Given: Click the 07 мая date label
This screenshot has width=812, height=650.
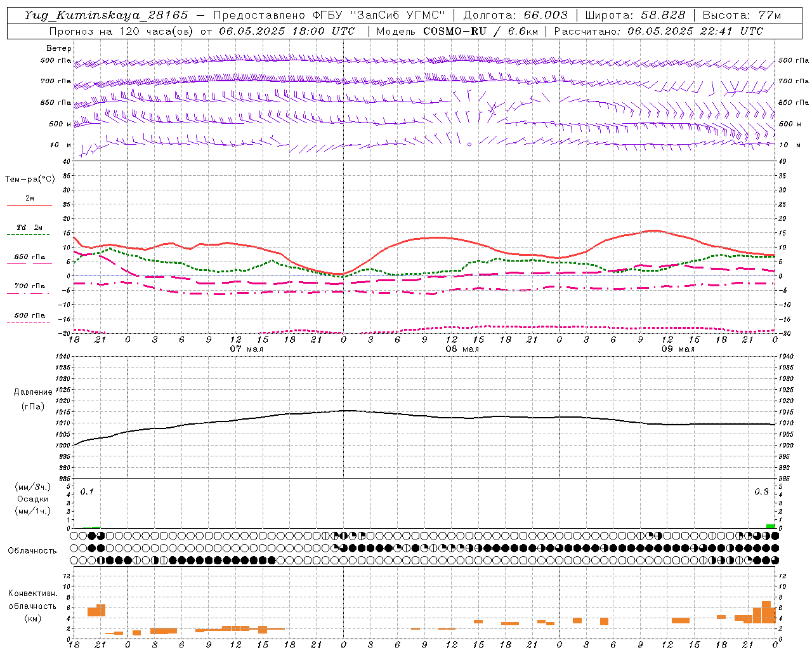Looking at the screenshot, I should coord(246,349).
